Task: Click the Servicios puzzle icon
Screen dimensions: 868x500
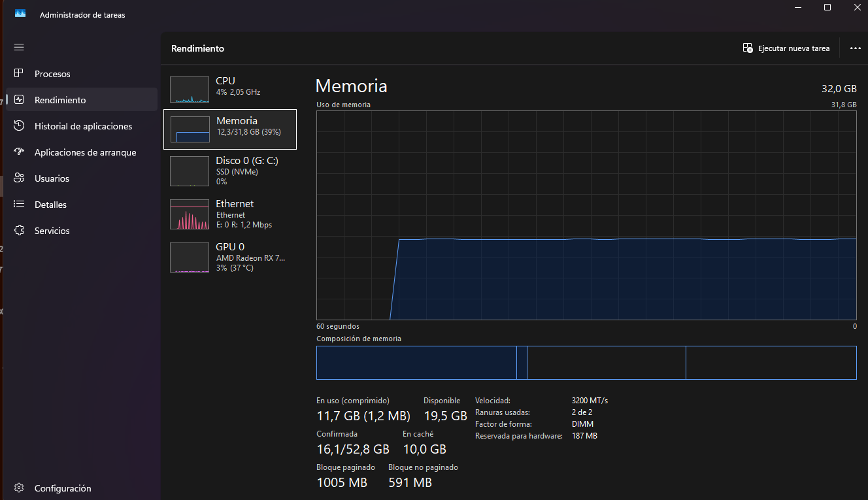Action: pyautogui.click(x=19, y=231)
